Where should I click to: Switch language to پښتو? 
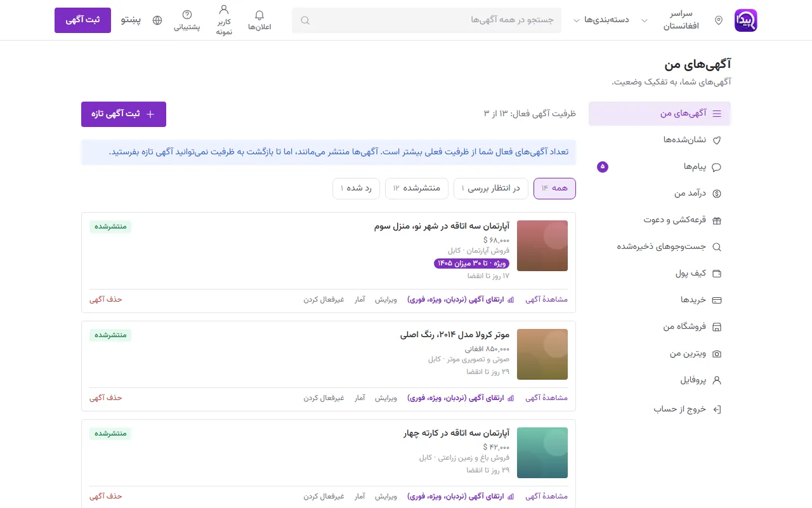coord(131,20)
